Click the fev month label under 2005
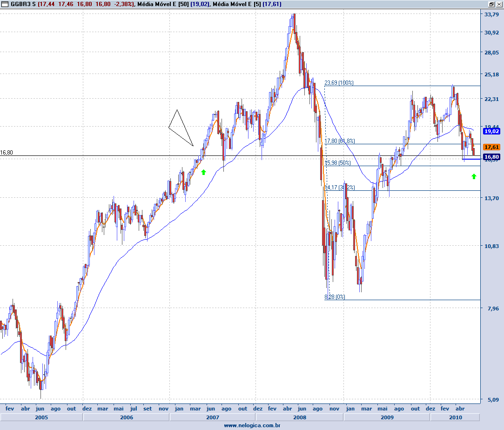This screenshot has height=430, width=504. point(10,409)
